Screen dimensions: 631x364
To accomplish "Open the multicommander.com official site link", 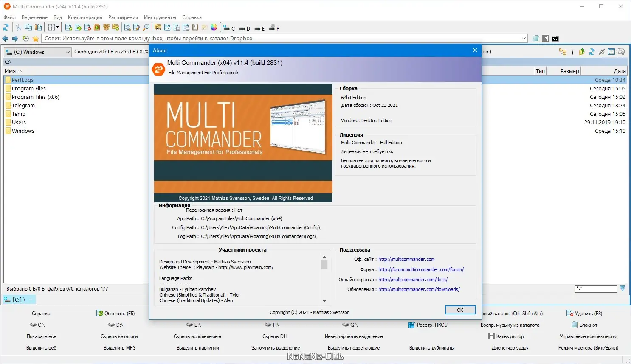I will [x=406, y=259].
